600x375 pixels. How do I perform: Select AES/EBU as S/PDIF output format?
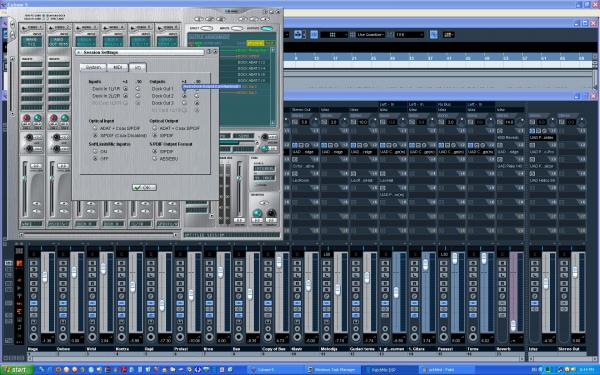click(x=155, y=158)
